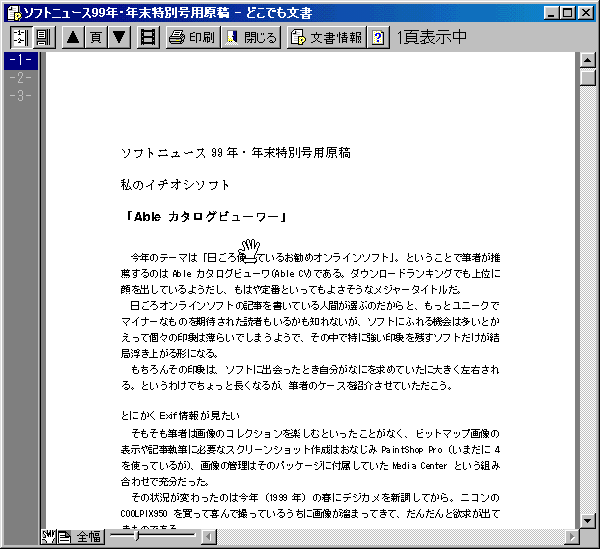Click the zoom slider handle
This screenshot has width=600, height=549.
tap(137, 536)
